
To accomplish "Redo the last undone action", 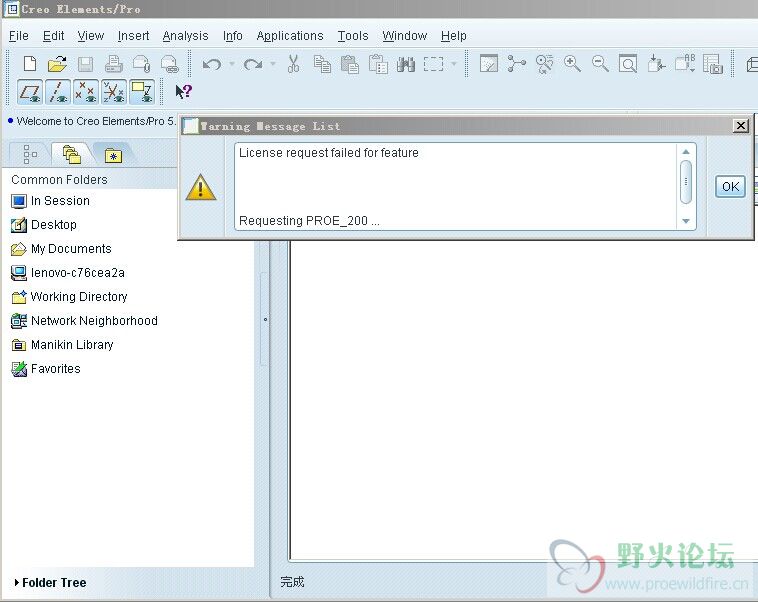I will tap(253, 64).
